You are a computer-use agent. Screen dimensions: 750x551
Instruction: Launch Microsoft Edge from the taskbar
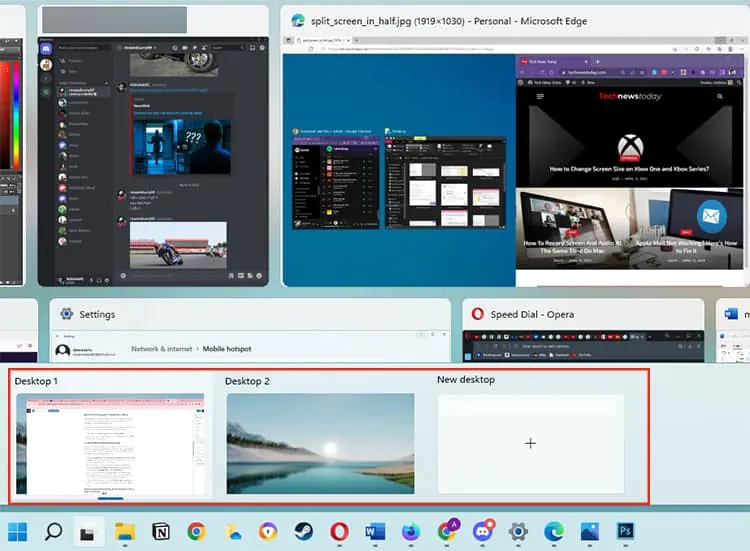[x=554, y=531]
